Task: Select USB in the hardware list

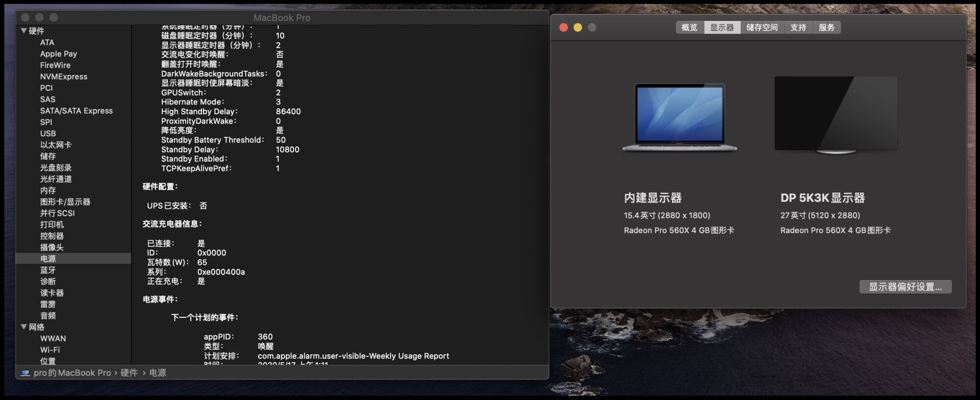Action: [48, 133]
